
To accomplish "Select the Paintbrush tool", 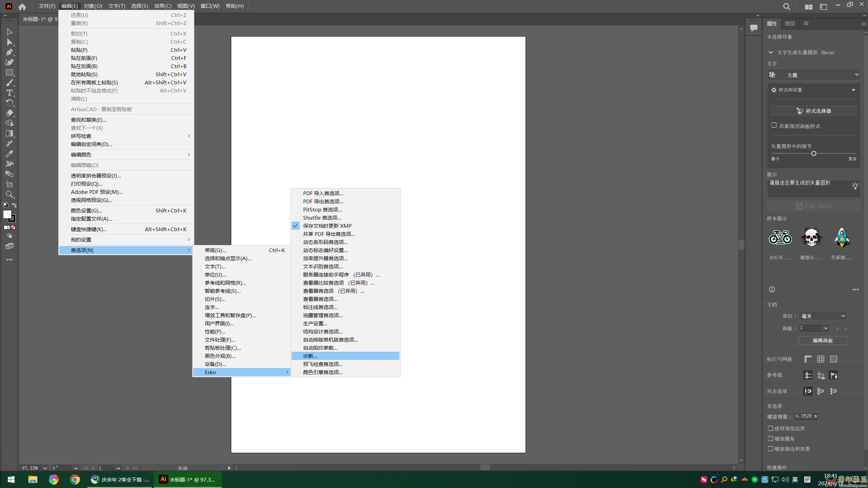I will click(9, 83).
